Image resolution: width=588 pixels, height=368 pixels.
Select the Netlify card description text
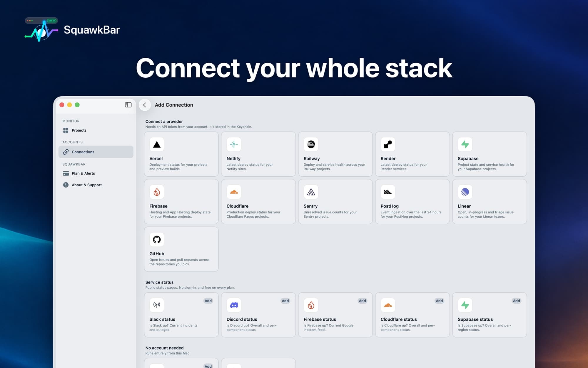(250, 167)
